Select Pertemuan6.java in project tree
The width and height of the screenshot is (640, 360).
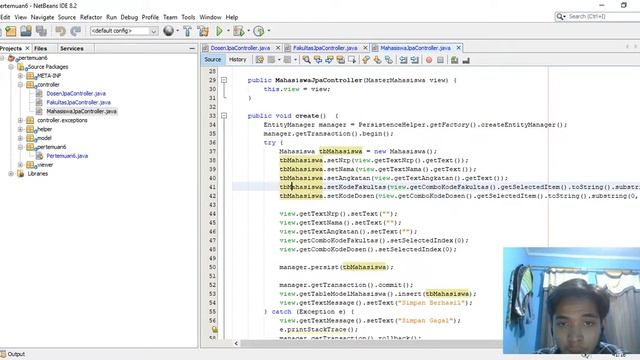tap(67, 156)
